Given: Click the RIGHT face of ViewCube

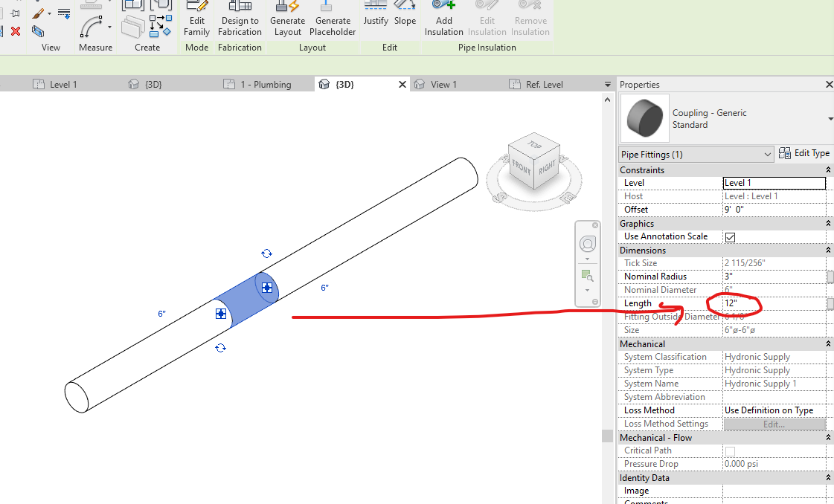Looking at the screenshot, I should 547,169.
